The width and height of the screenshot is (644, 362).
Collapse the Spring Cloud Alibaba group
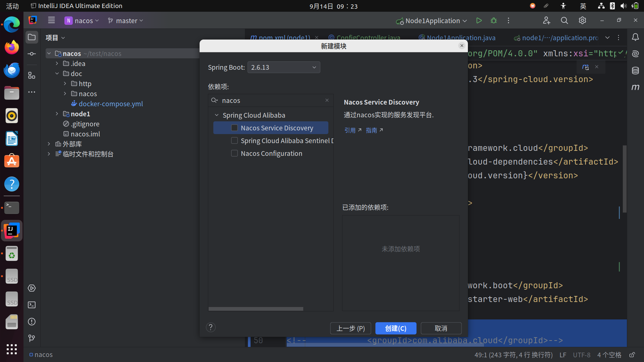click(x=217, y=115)
